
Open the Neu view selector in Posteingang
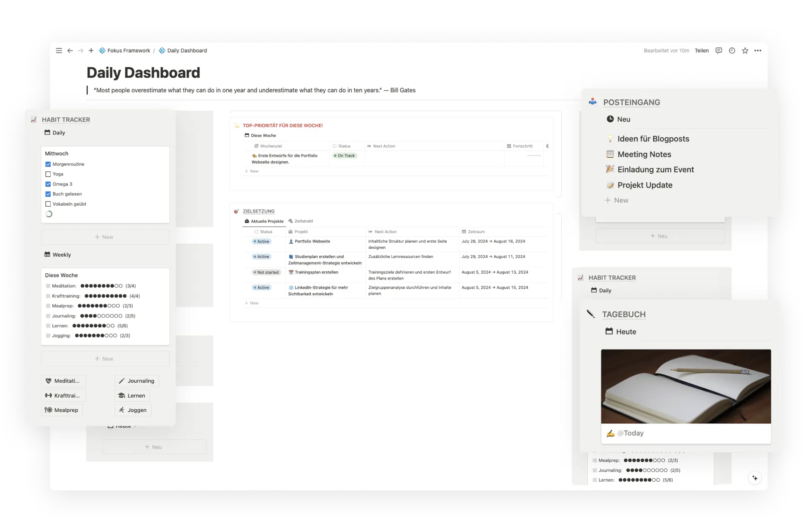(x=619, y=119)
